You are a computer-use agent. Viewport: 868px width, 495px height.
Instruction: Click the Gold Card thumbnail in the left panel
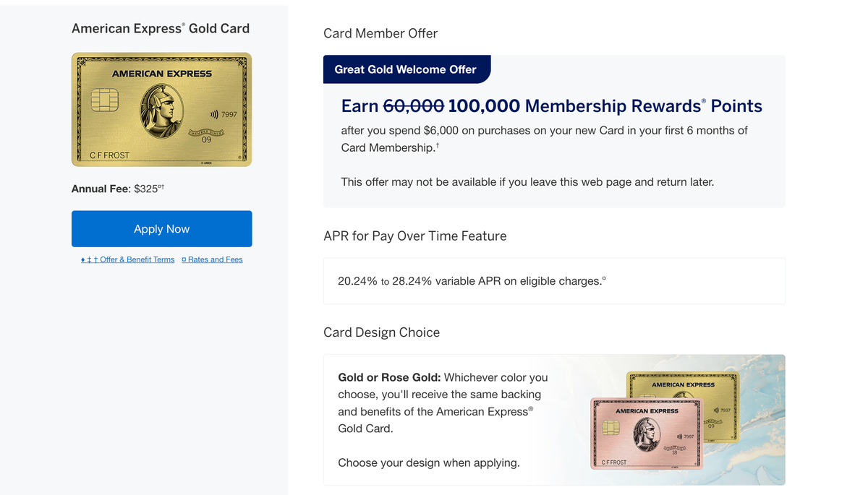(161, 110)
